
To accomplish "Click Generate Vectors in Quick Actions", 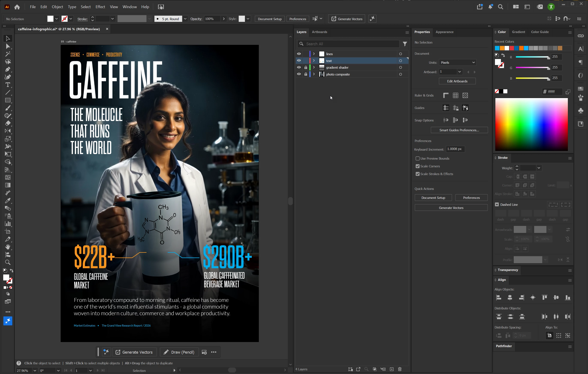I will (x=451, y=208).
